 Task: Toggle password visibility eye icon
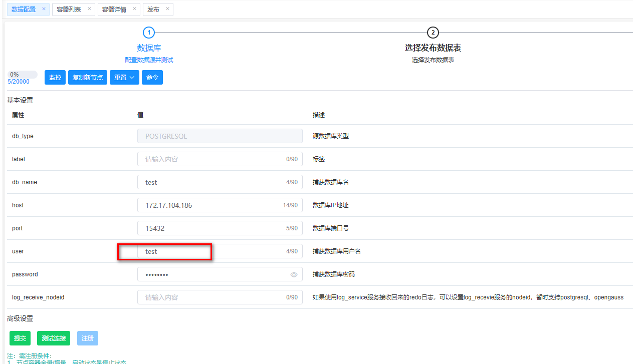[x=294, y=275]
